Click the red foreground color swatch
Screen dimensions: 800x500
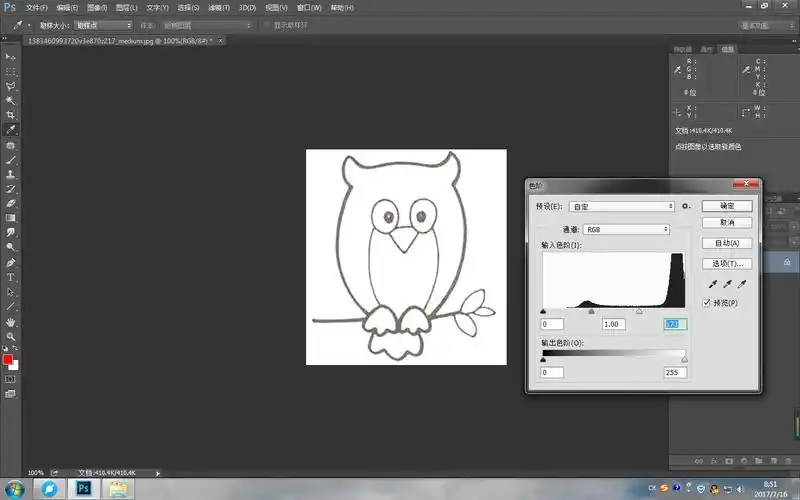8,360
